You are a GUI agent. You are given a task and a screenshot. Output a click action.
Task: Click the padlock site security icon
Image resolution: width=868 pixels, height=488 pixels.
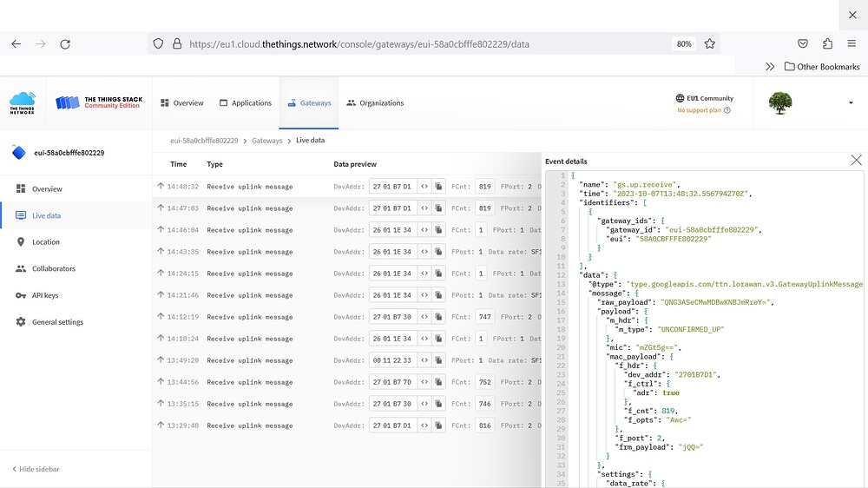coord(177,43)
